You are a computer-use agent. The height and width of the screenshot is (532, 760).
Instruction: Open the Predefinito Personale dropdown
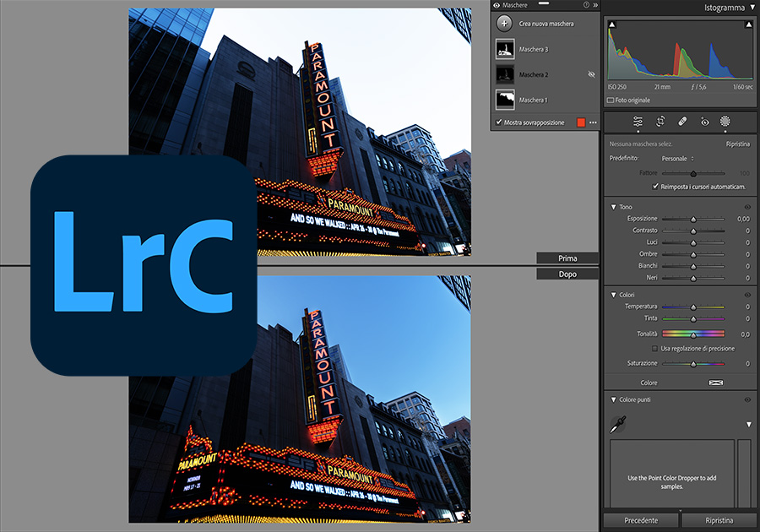click(x=677, y=159)
